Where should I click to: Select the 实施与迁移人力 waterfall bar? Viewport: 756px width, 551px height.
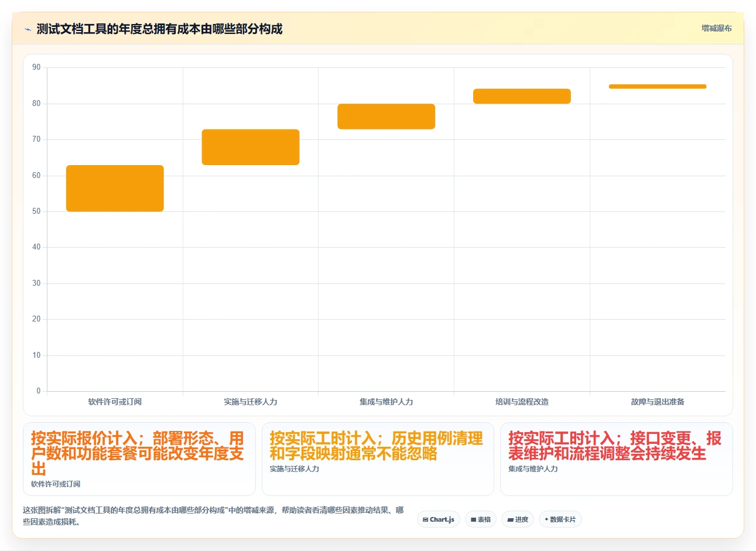click(251, 147)
